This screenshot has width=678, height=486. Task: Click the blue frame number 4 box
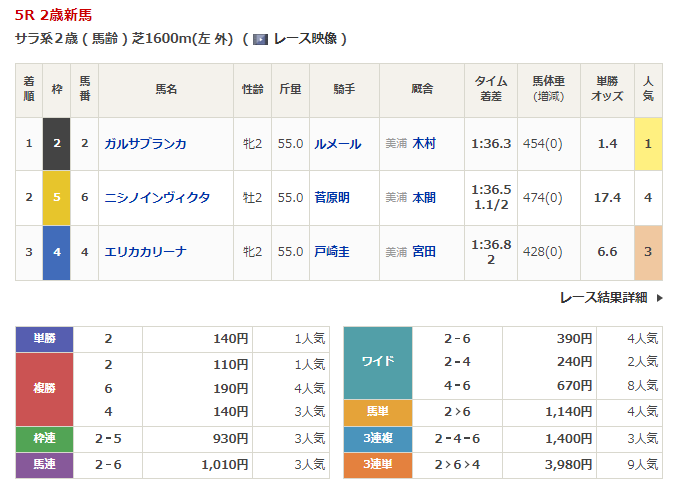(x=56, y=252)
